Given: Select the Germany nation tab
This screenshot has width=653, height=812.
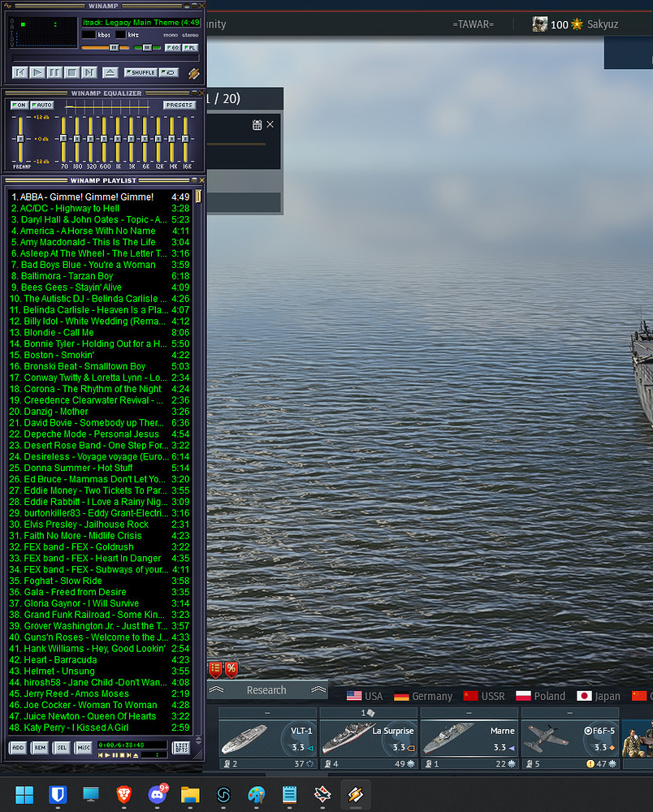Looking at the screenshot, I should pyautogui.click(x=423, y=696).
